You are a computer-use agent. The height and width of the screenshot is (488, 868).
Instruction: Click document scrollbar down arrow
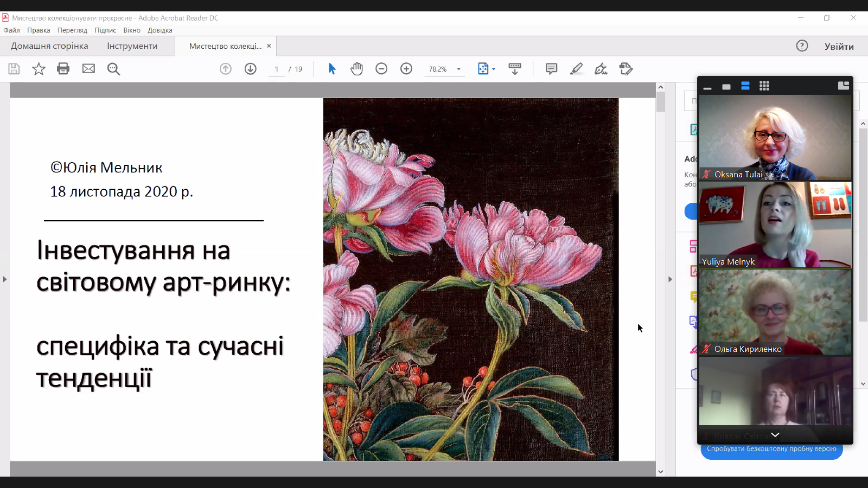pyautogui.click(x=660, y=471)
